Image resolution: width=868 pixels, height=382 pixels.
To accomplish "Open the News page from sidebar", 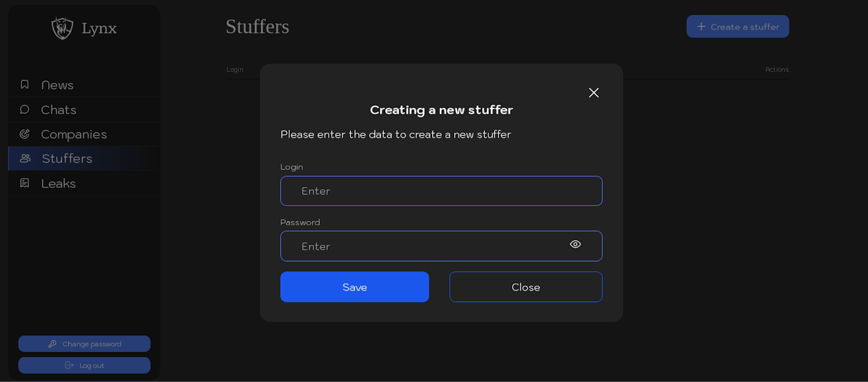I will (57, 85).
